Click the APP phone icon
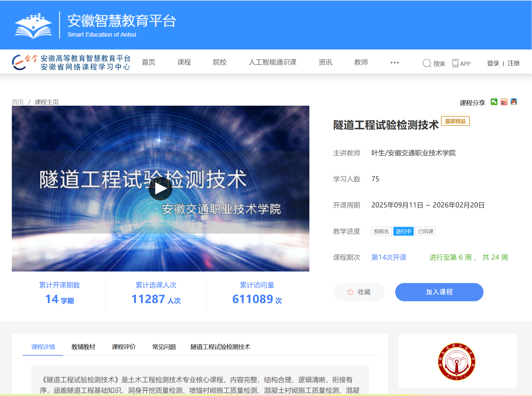Image resolution: width=532 pixels, height=396 pixels. pos(455,63)
